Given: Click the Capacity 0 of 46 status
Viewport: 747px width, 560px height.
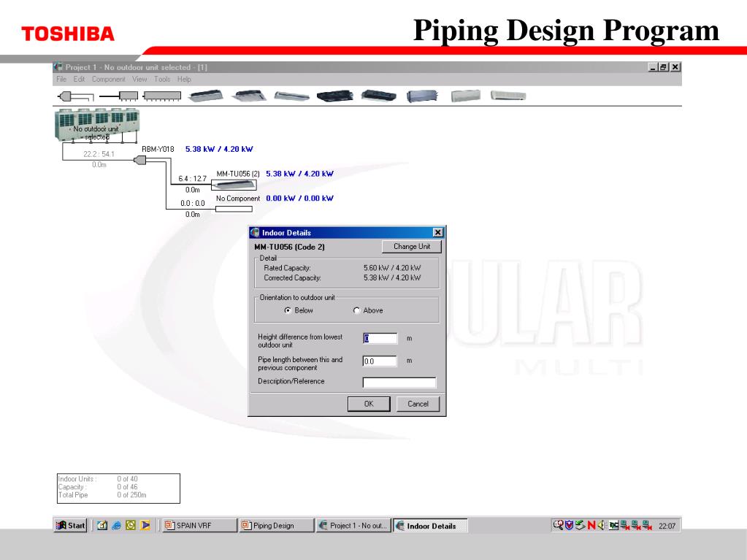Looking at the screenshot, I should coord(98,487).
